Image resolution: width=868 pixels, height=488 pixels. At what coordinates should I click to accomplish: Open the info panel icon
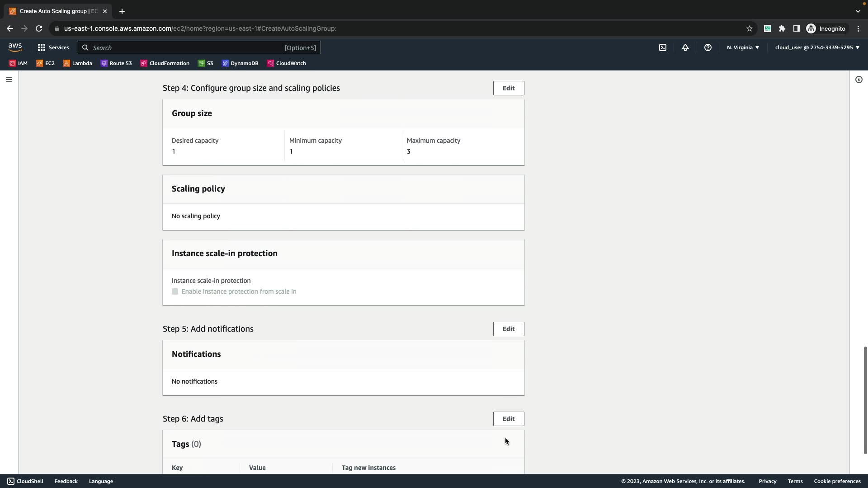pos(859,80)
